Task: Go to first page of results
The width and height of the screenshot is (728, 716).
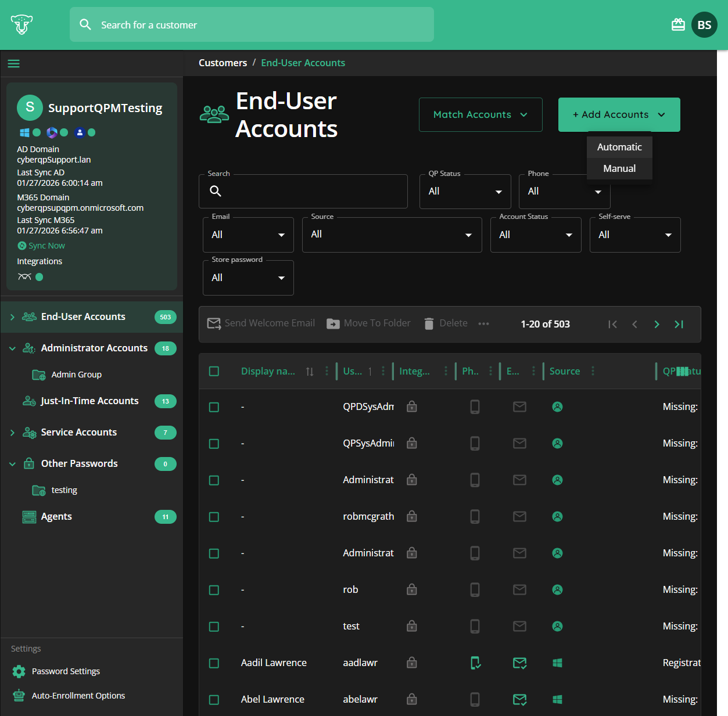Action: coord(612,324)
